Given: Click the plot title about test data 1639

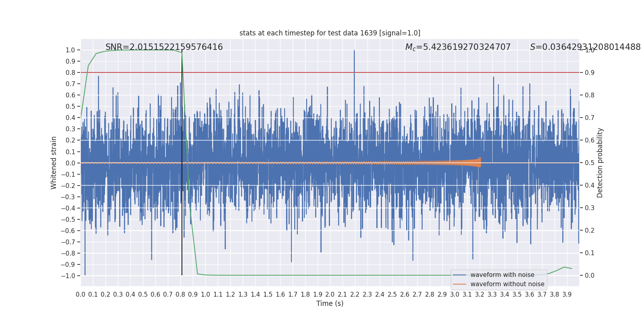Looking at the screenshot, I should pyautogui.click(x=330, y=33).
